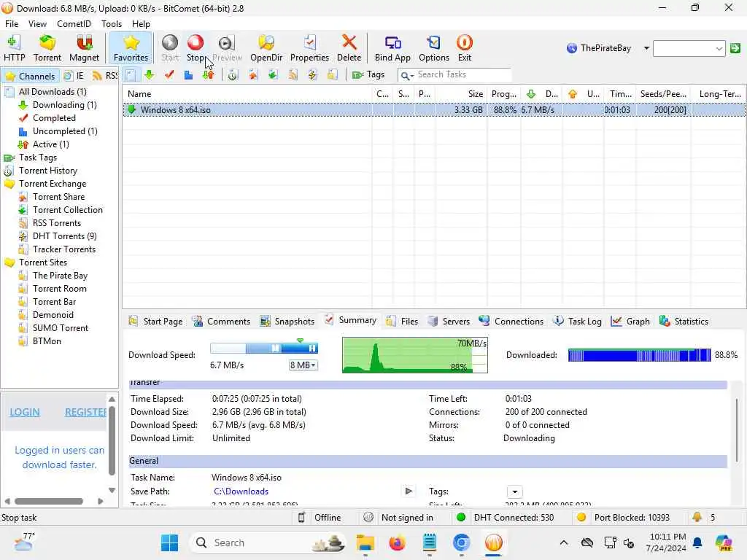
Task: Select Active (1) in the tree
Action: [50, 144]
